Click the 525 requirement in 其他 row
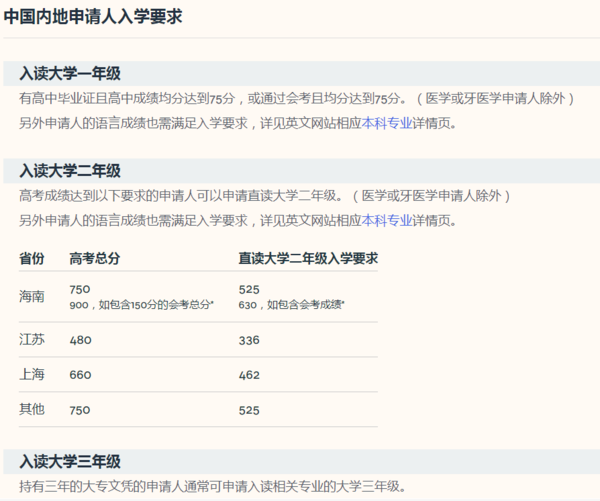The width and height of the screenshot is (600, 501). (249, 410)
